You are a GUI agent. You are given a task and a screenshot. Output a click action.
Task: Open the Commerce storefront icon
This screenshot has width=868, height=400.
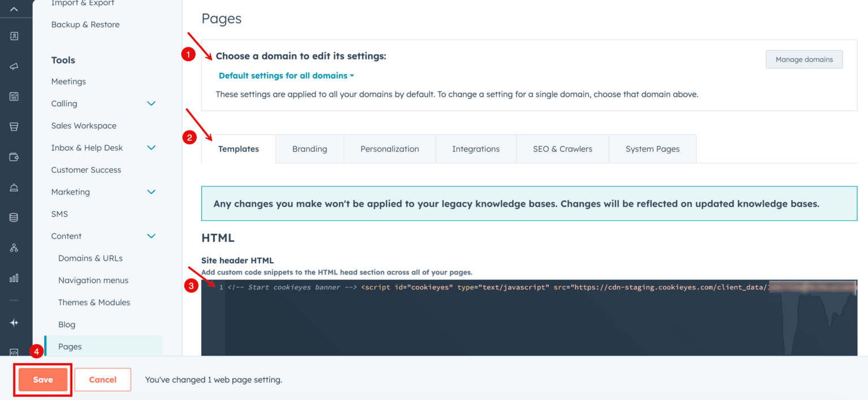(x=14, y=127)
